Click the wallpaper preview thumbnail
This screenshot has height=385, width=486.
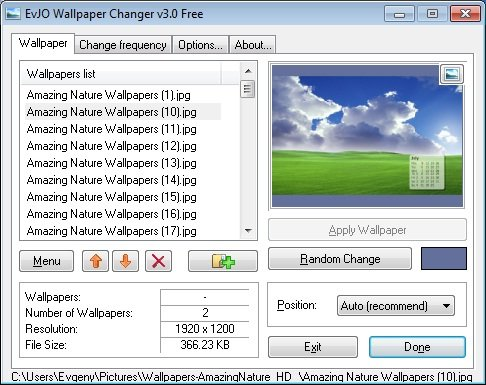[x=367, y=136]
